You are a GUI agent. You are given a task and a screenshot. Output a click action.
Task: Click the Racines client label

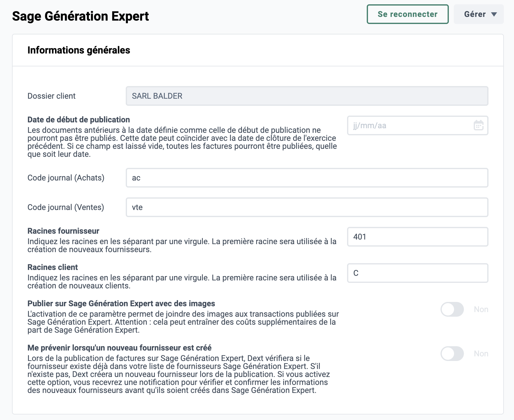[53, 267]
